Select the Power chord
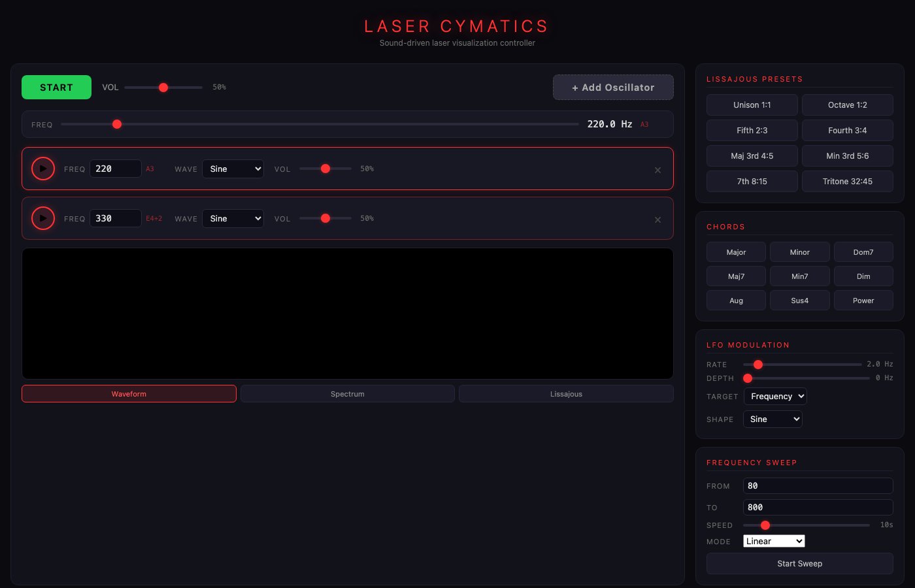Screen dimensions: 915x588 pyautogui.click(x=863, y=301)
